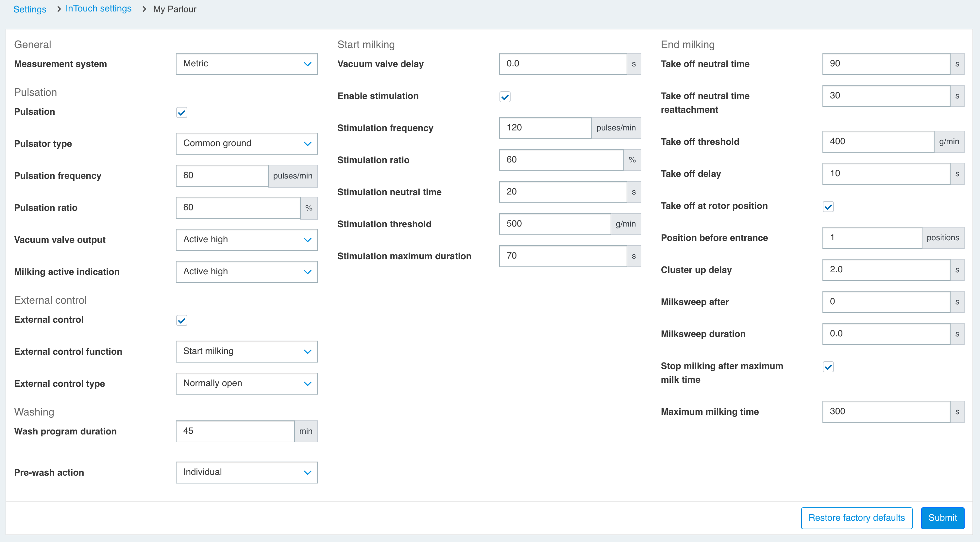Toggle the External control checkbox
980x542 pixels.
pos(181,320)
